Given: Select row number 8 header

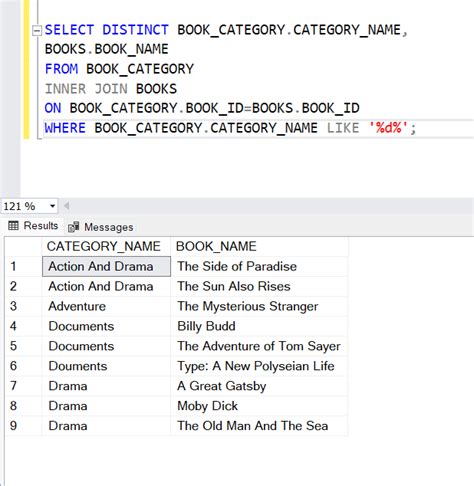Looking at the screenshot, I should tap(24, 406).
